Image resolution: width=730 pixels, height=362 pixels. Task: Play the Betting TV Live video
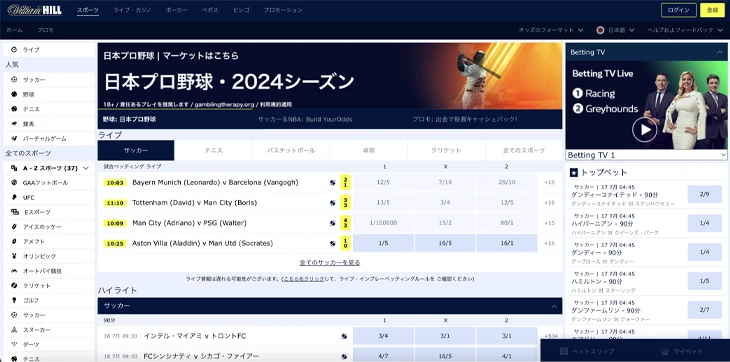pos(644,130)
